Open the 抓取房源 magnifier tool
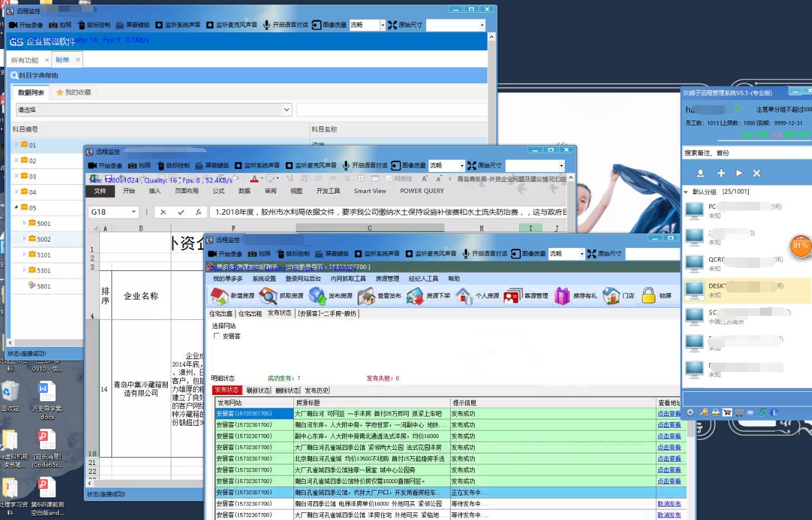This screenshot has height=520, width=812. tap(268, 296)
